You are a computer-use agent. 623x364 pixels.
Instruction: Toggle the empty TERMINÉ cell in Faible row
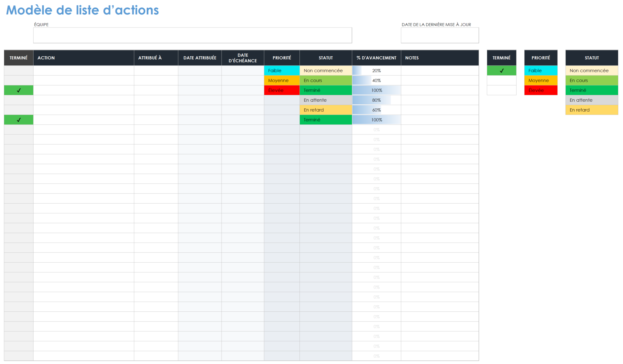[x=18, y=70]
